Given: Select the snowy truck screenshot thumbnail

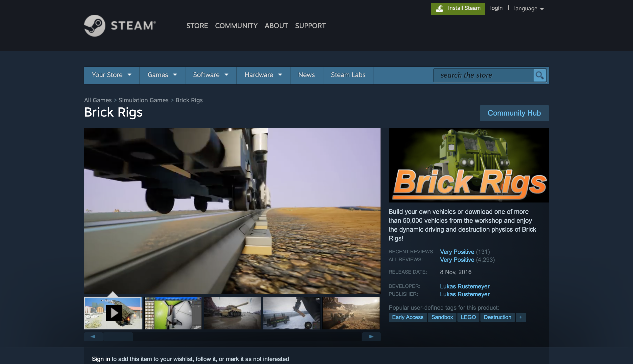Looking at the screenshot, I should [x=292, y=313].
